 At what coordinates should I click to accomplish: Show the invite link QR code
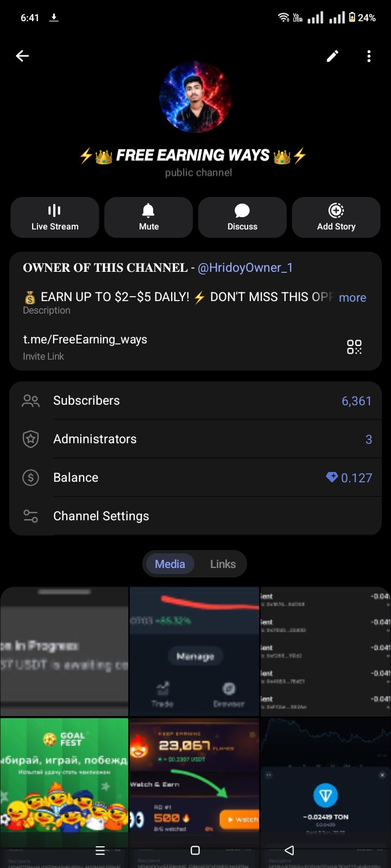(x=354, y=347)
